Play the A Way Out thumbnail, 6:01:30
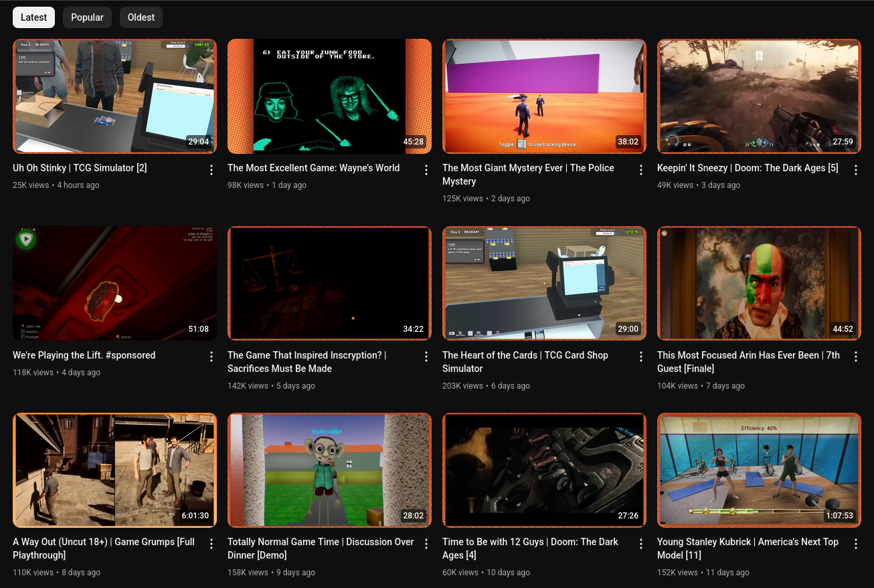 point(114,470)
